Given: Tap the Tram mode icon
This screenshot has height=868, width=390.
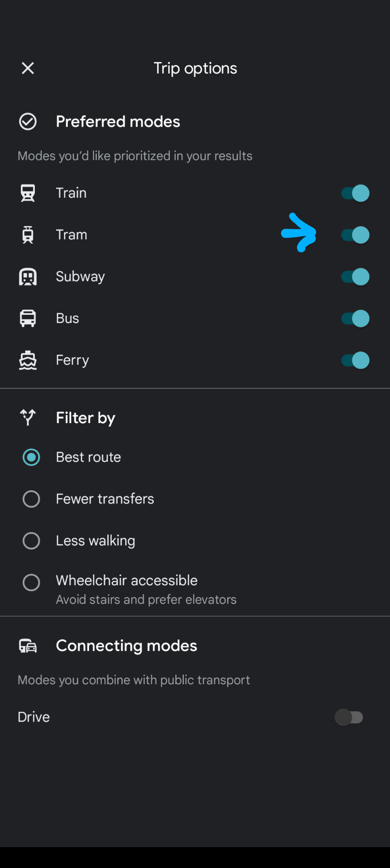Looking at the screenshot, I should [x=28, y=235].
